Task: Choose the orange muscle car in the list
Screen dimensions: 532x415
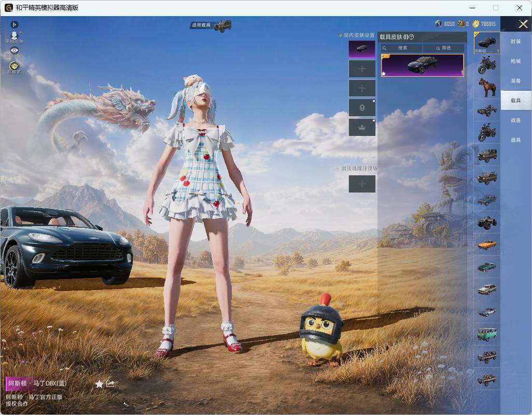Action: [x=487, y=244]
